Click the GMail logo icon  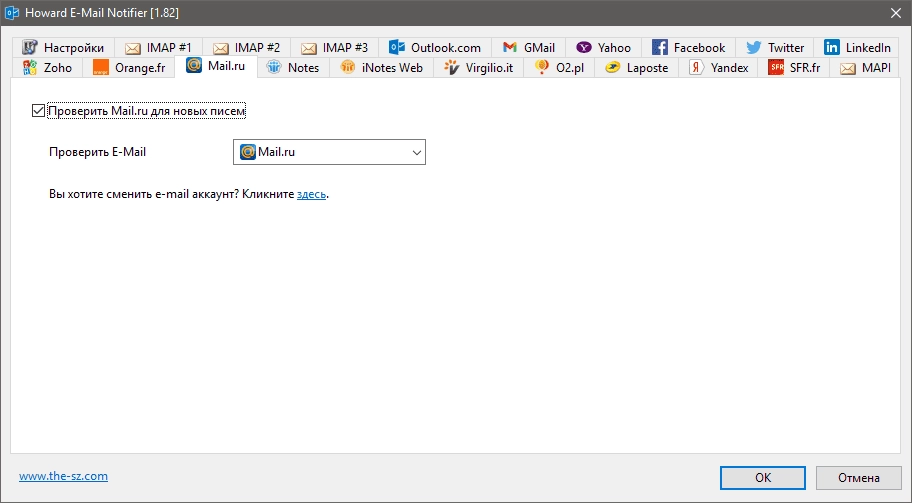click(510, 47)
